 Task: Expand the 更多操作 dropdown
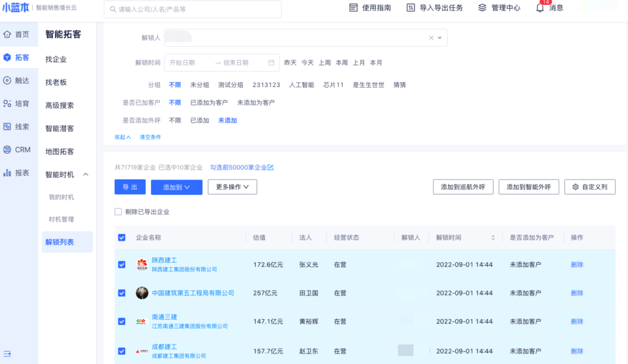pos(232,187)
